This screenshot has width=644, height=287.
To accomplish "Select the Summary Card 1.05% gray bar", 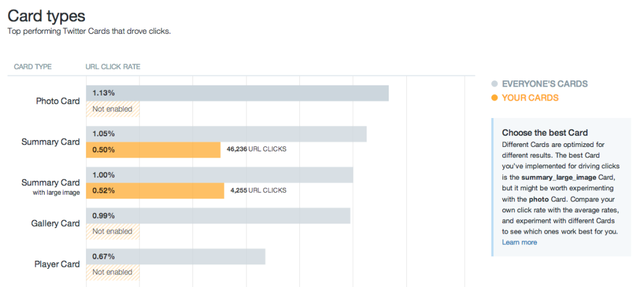I will (x=226, y=134).
